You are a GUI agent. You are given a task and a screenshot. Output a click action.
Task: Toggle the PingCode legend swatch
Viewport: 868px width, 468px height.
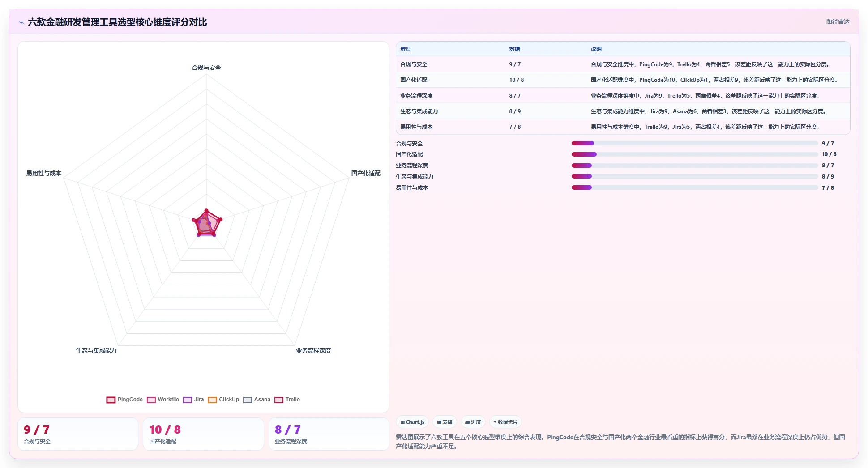(111, 400)
